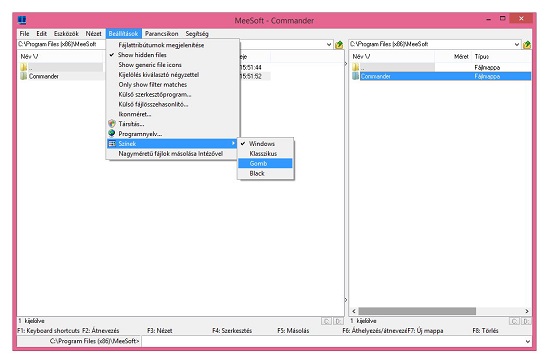Expand the right panel path dropdown
This screenshot has width=550, height=364.
pyautogui.click(x=517, y=45)
